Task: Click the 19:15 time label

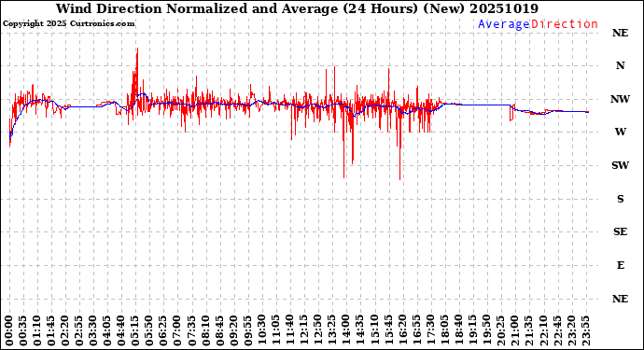Action: [472, 331]
